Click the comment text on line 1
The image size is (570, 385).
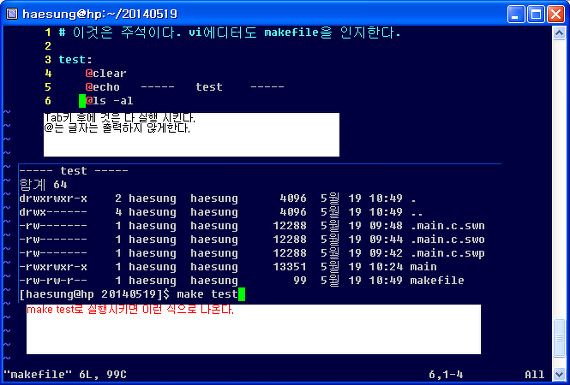[229, 33]
